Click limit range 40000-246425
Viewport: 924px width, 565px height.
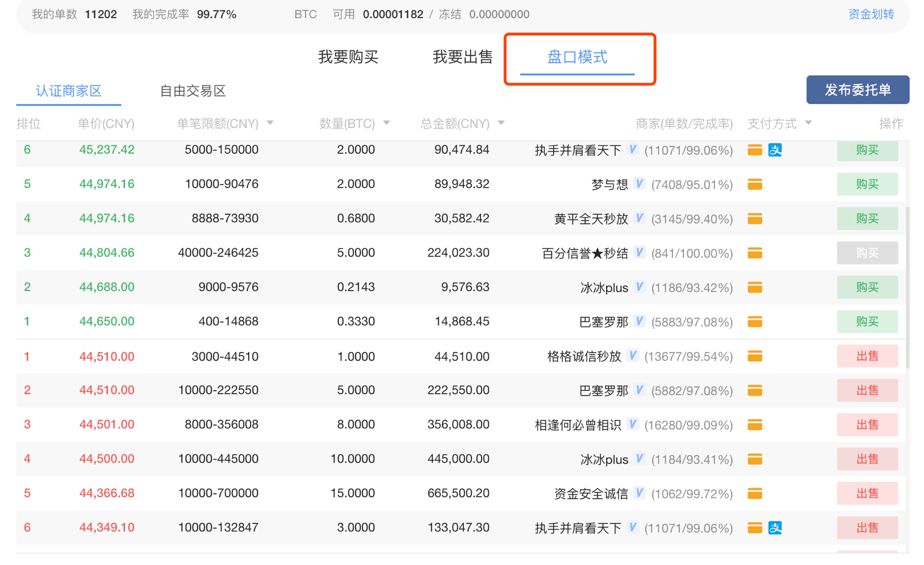click(218, 253)
